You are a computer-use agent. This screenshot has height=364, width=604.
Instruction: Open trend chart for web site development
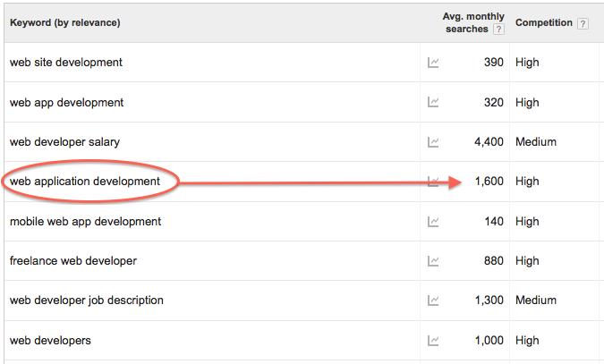[x=433, y=63]
